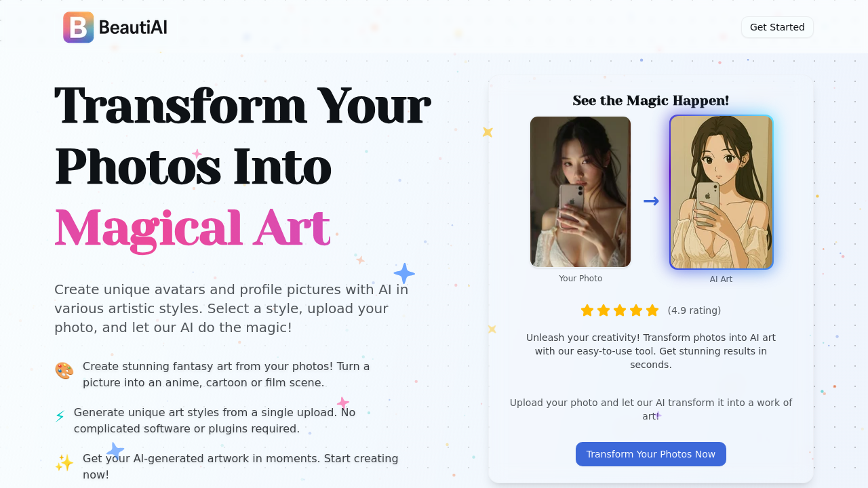Click the third gold rating star

click(x=620, y=310)
